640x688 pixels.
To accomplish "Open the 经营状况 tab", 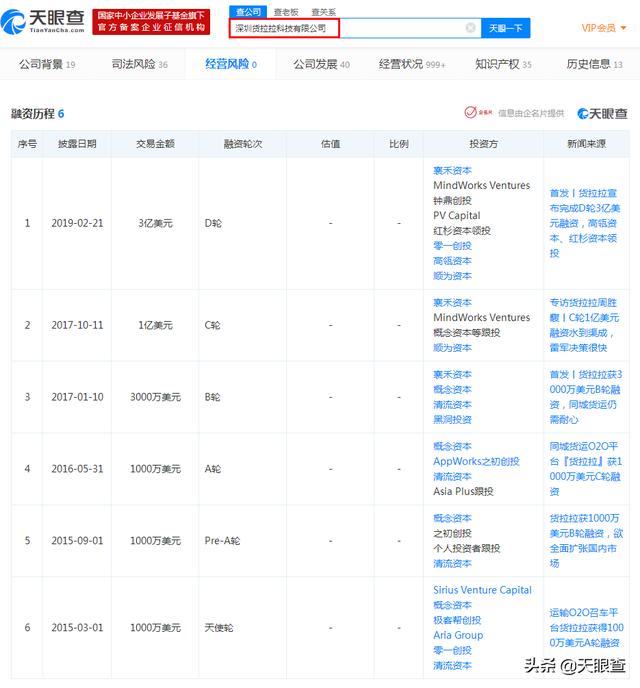I will (412, 64).
